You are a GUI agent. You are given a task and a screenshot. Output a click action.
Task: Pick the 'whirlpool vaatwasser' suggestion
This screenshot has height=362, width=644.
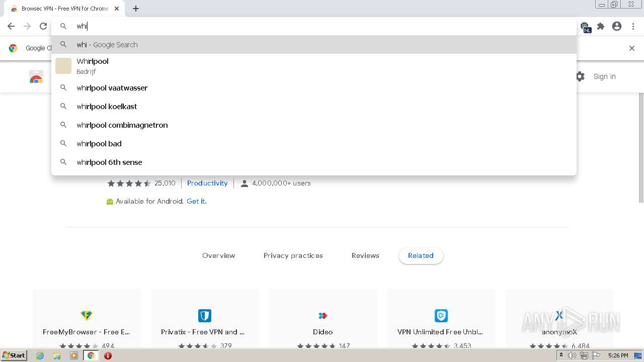pyautogui.click(x=314, y=87)
